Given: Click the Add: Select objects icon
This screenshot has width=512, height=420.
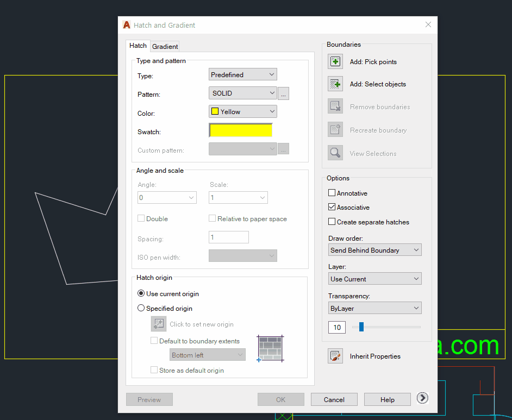Looking at the screenshot, I should [x=335, y=84].
